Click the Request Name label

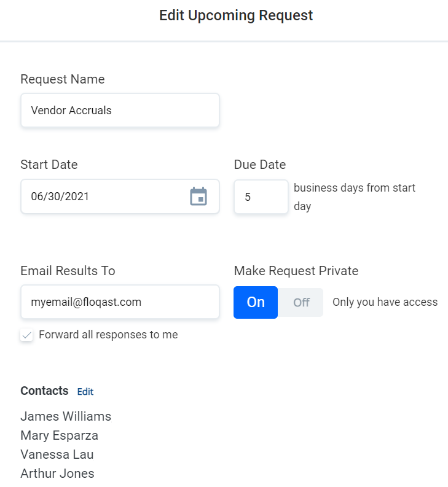63,79
